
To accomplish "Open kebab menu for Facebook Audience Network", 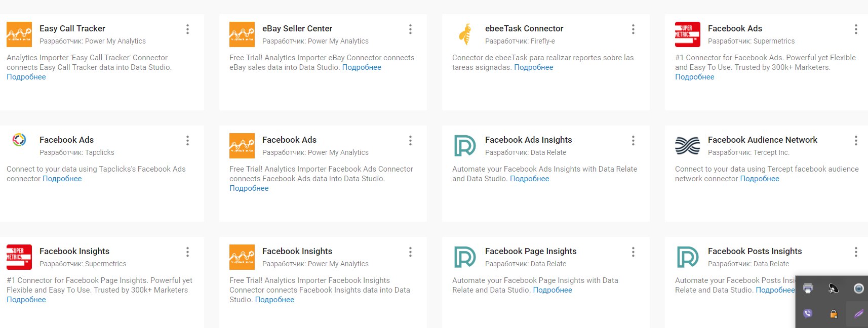I will point(856,141).
